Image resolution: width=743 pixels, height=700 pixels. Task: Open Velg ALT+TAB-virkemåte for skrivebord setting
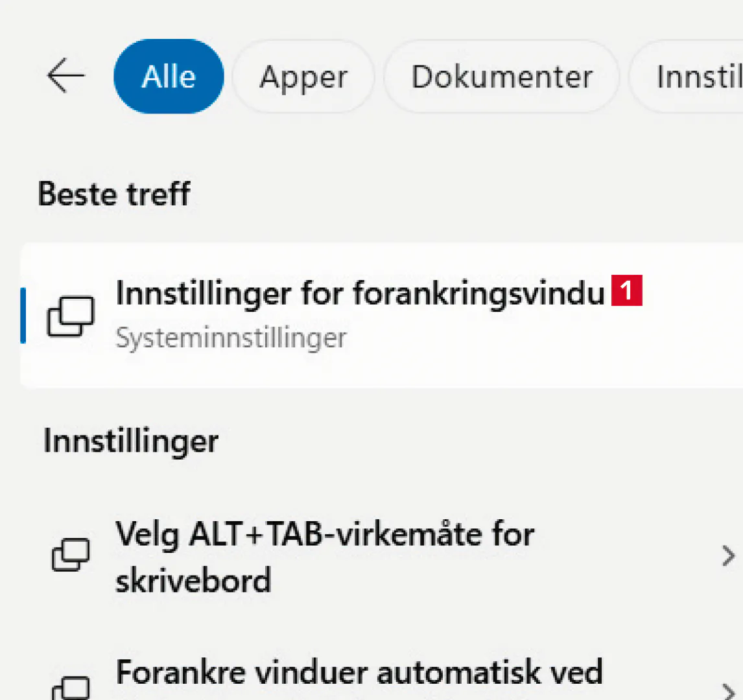[x=324, y=535]
